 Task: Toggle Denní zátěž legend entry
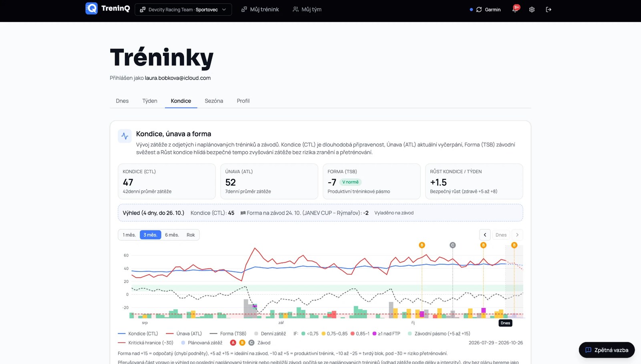click(270, 334)
